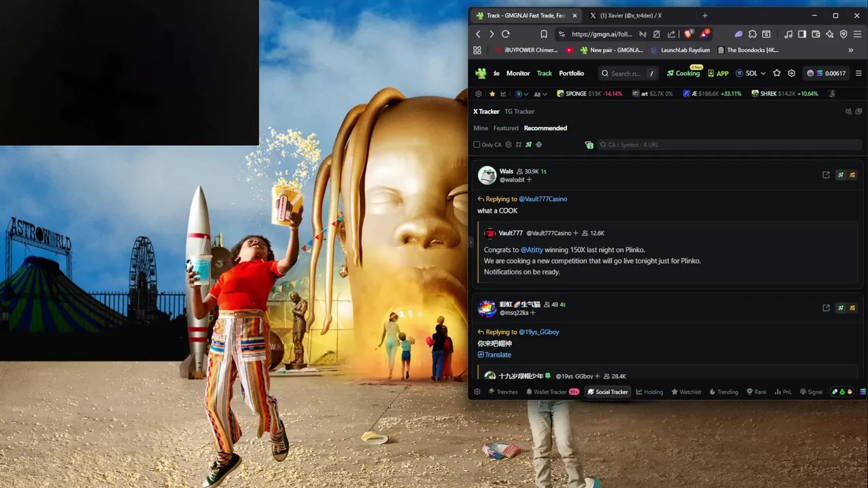This screenshot has width=868, height=488.
Task: Open the Brave Leo AI sparkle icon
Action: [x=829, y=34]
